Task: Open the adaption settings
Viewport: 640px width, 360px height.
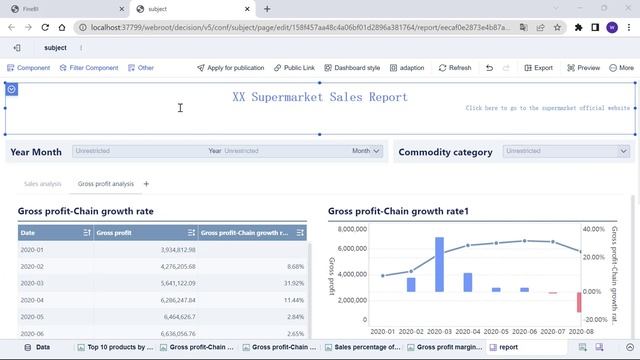Action: (407, 68)
